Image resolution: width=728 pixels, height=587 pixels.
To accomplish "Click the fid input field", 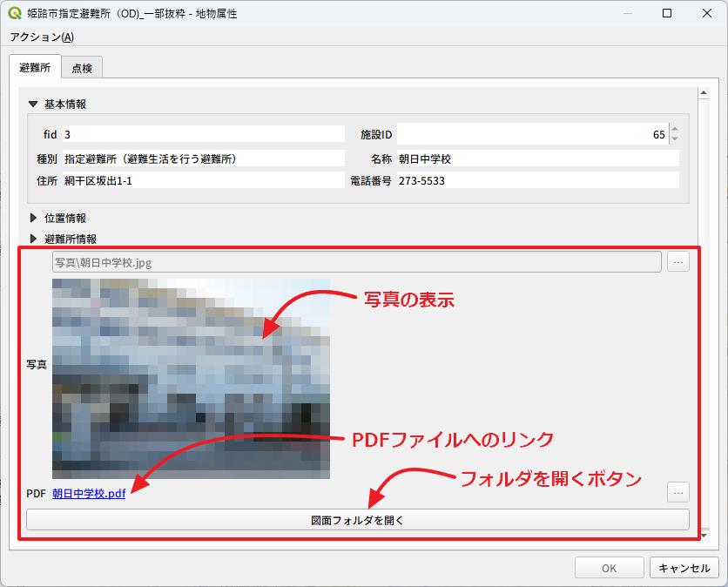I will pyautogui.click(x=203, y=135).
